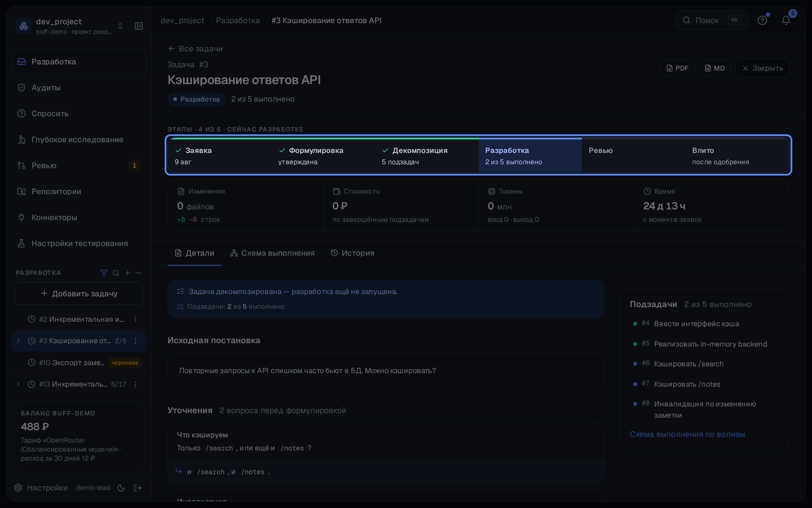Select the Формулировка stage
The height and width of the screenshot is (508, 812).
[323, 156]
